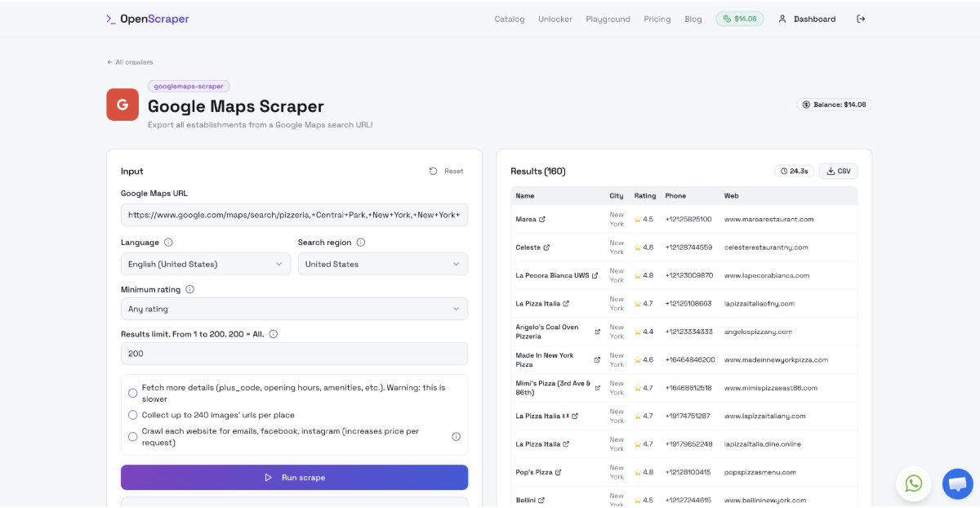Click the Rating column header
Screen dimensions: 980x508
[645, 196]
